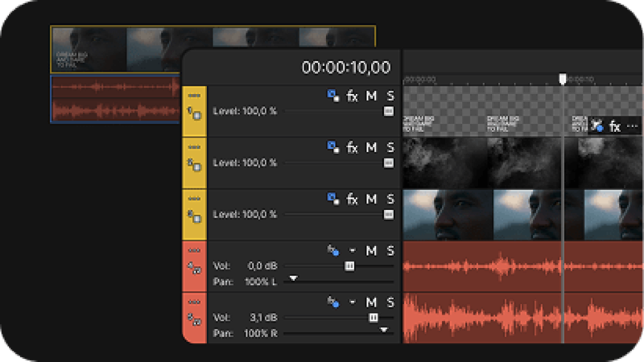
Task: Click the 100% L pan slider pointer
Action: coord(293,278)
